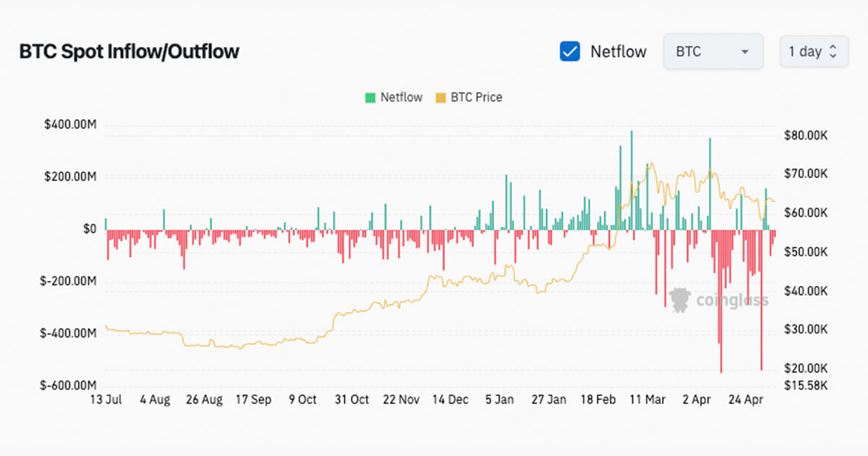This screenshot has height=456, width=868.
Task: Click the $400.00M left axis label
Action: pyautogui.click(x=70, y=125)
